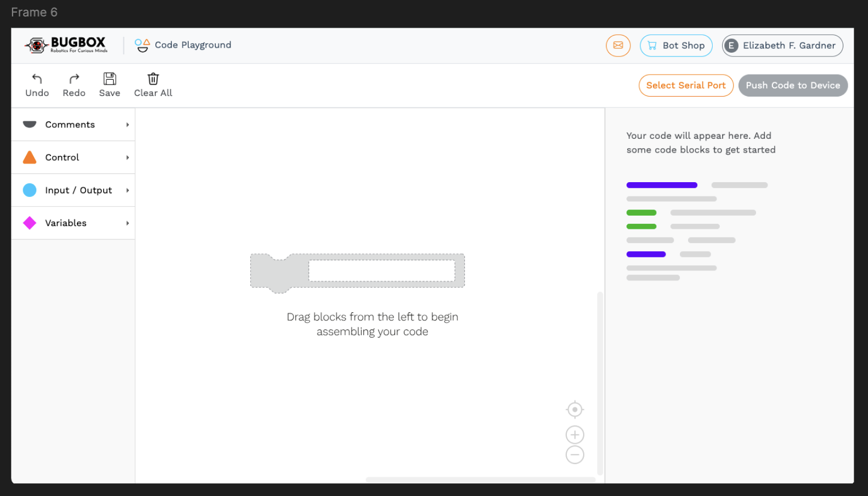Click the gray Comments category icon

(x=30, y=124)
